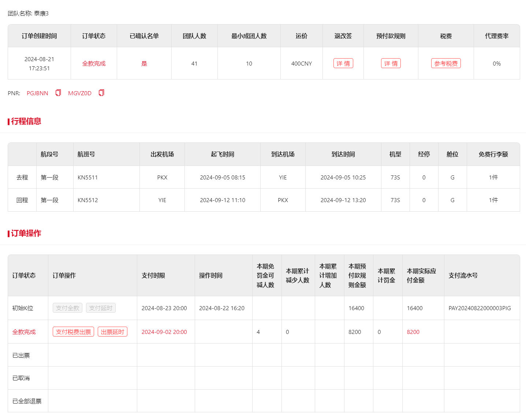Viewport: 526px width, 420px height.
Task: Click red 全款完成 status under 订单创建时间 table
Action: click(x=94, y=64)
